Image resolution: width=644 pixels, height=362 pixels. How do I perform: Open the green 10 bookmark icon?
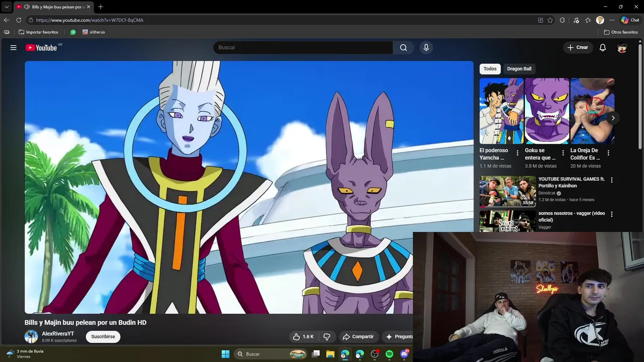[x=73, y=32]
